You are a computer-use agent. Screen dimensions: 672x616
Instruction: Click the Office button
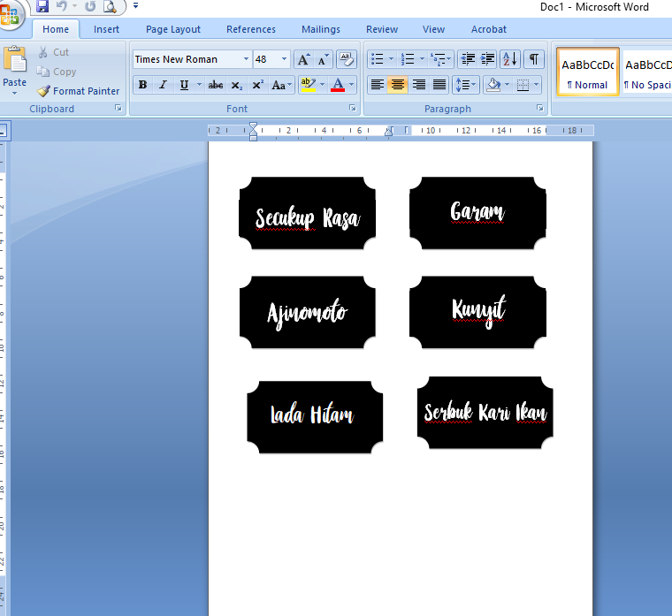point(11,14)
